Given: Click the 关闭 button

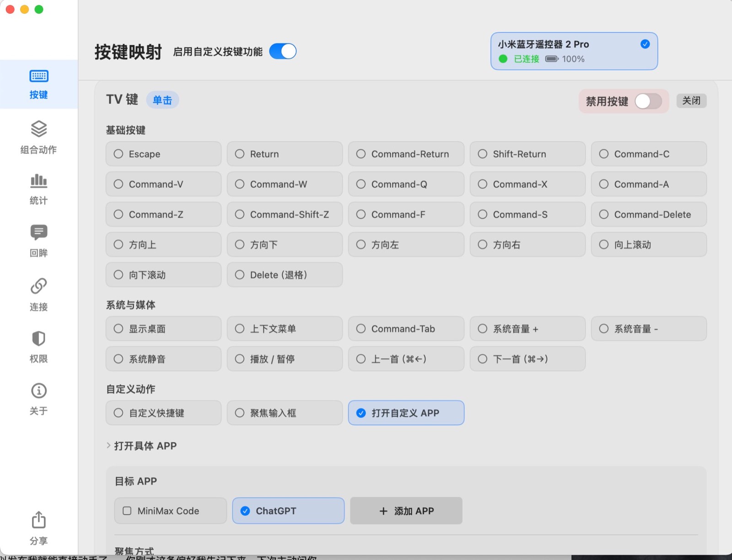Looking at the screenshot, I should pos(691,101).
